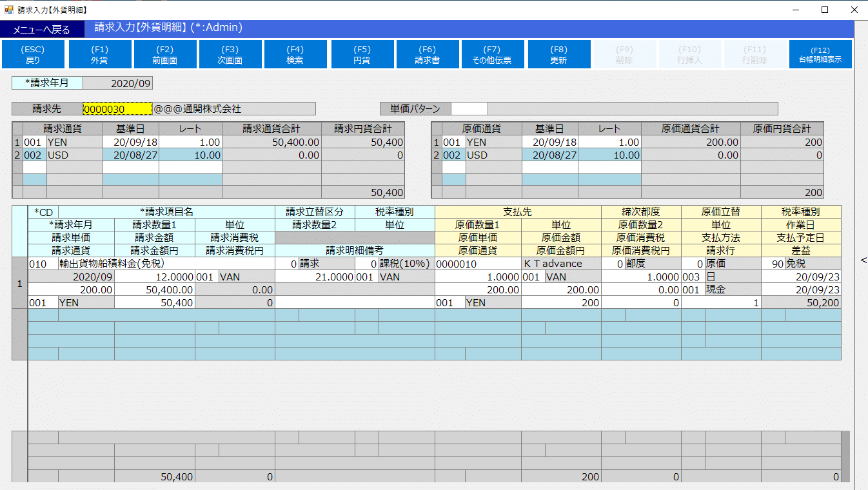Select row header 1 in detail grid
868x490 pixels.
tap(19, 283)
